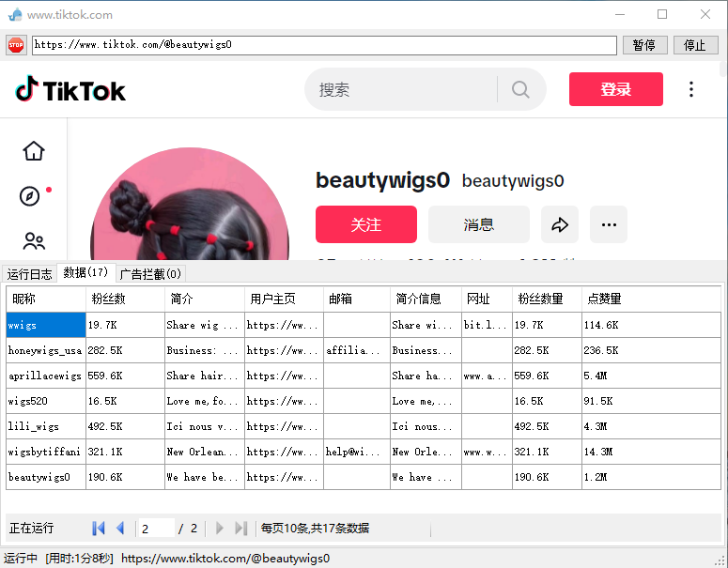The height and width of the screenshot is (568, 728).
Task: Select the beautywigs0 nickname table cell
Action: point(46,477)
